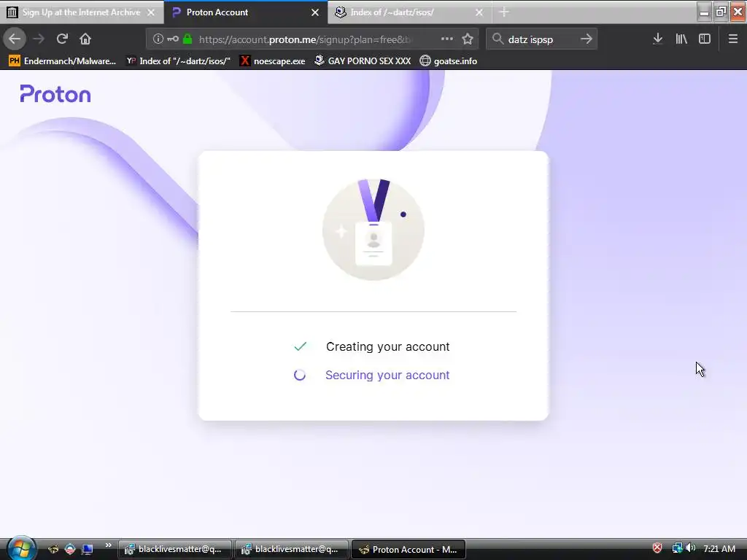Click the forward navigation arrow
Image resolution: width=747 pixels, height=560 pixels.
[39, 39]
